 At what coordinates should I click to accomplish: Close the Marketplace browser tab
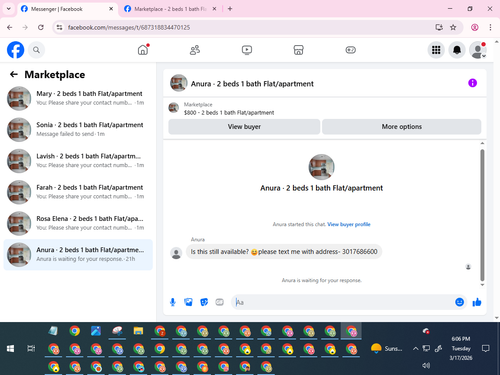pos(214,9)
